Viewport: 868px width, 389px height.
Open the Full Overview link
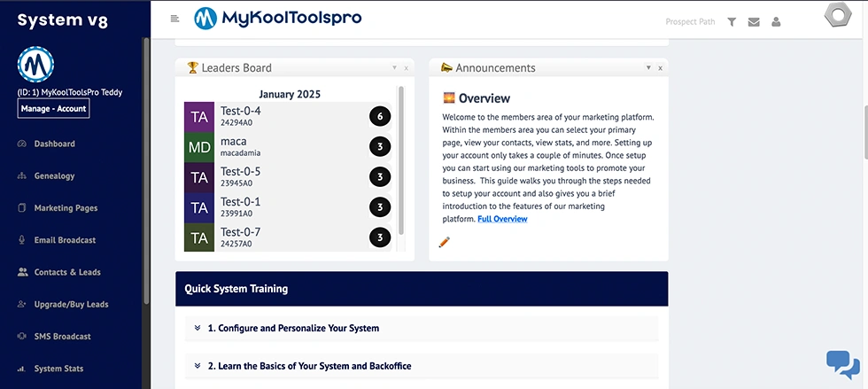(502, 219)
